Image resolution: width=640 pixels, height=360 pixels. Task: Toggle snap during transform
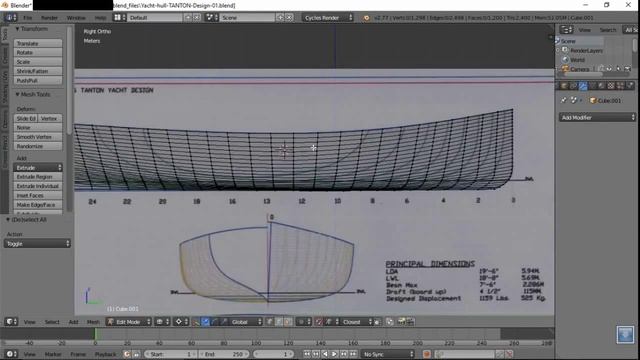tap(319, 322)
